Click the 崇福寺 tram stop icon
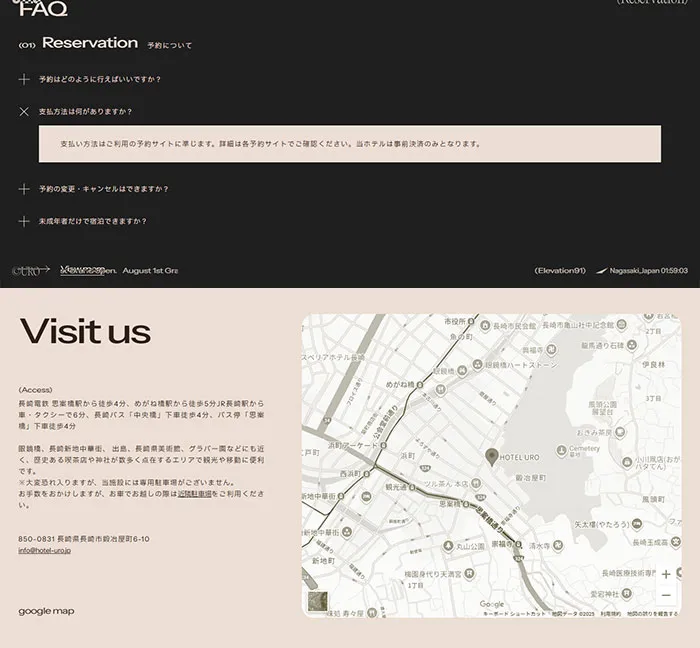Screen dimensions: 700x648 (x=518, y=544)
